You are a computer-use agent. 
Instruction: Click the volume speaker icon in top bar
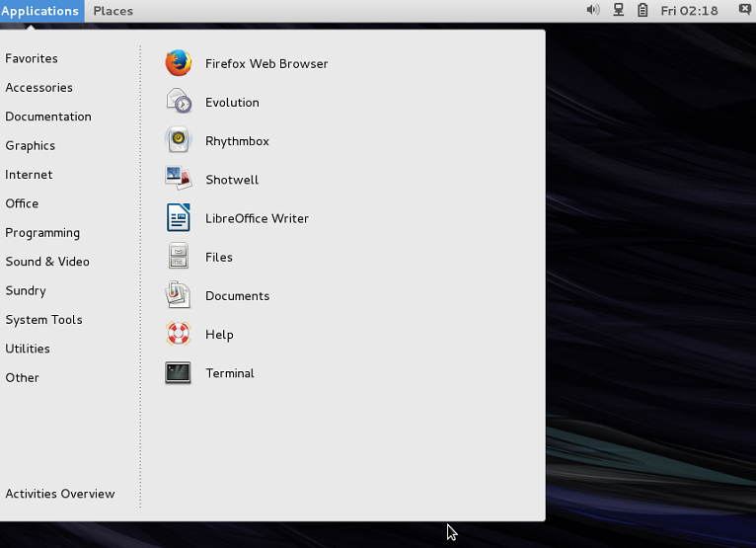(593, 10)
